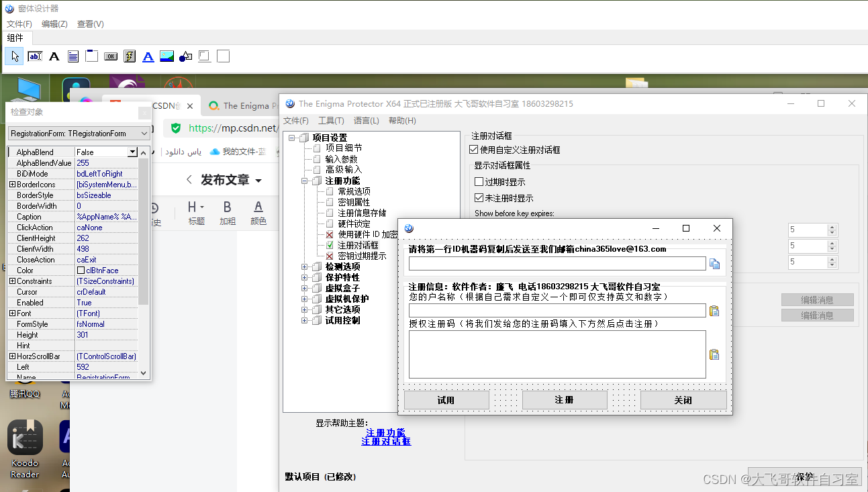Open the 注册对话框 help link
The image size is (868, 492).
click(x=386, y=442)
